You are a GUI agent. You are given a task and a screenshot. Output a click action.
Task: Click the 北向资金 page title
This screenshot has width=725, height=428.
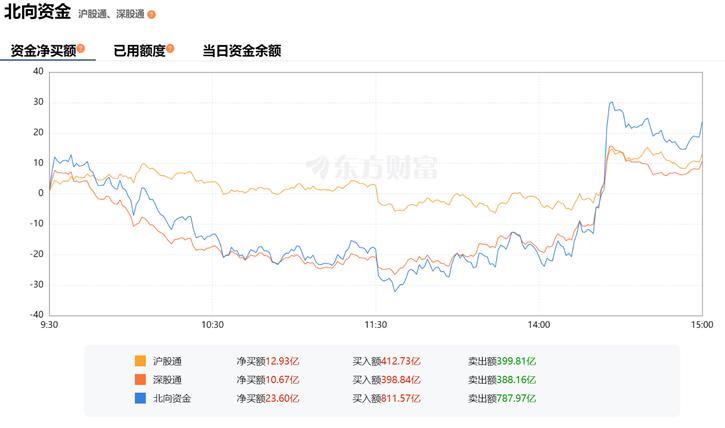(x=37, y=13)
